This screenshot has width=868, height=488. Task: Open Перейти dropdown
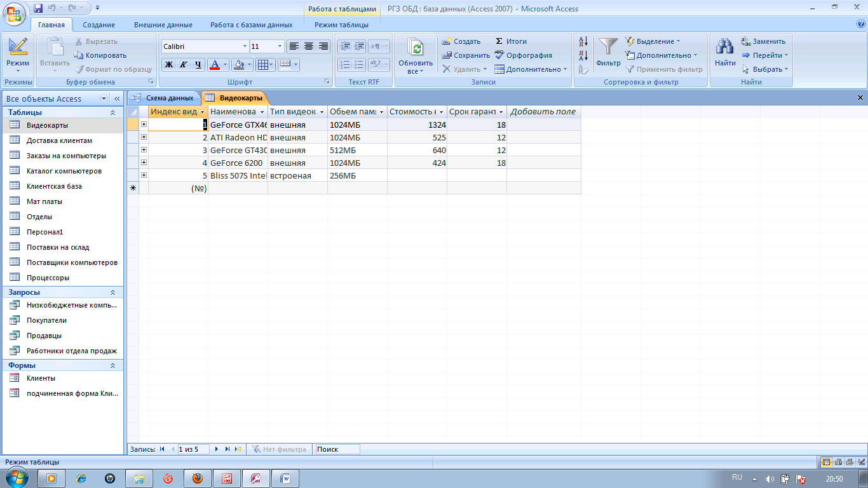click(x=765, y=55)
